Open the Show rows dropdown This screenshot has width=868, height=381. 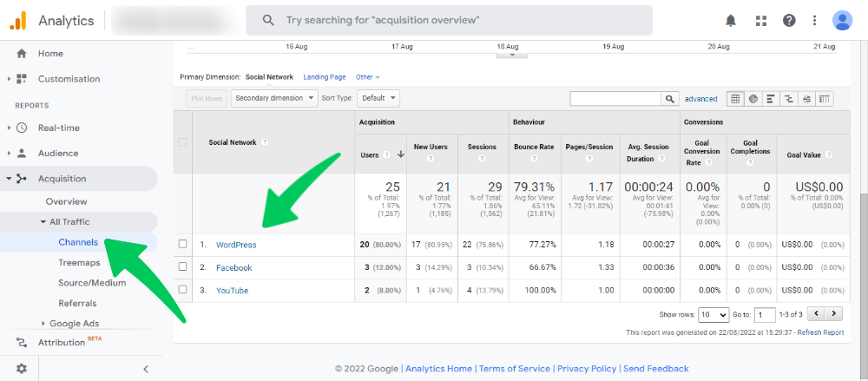click(713, 314)
